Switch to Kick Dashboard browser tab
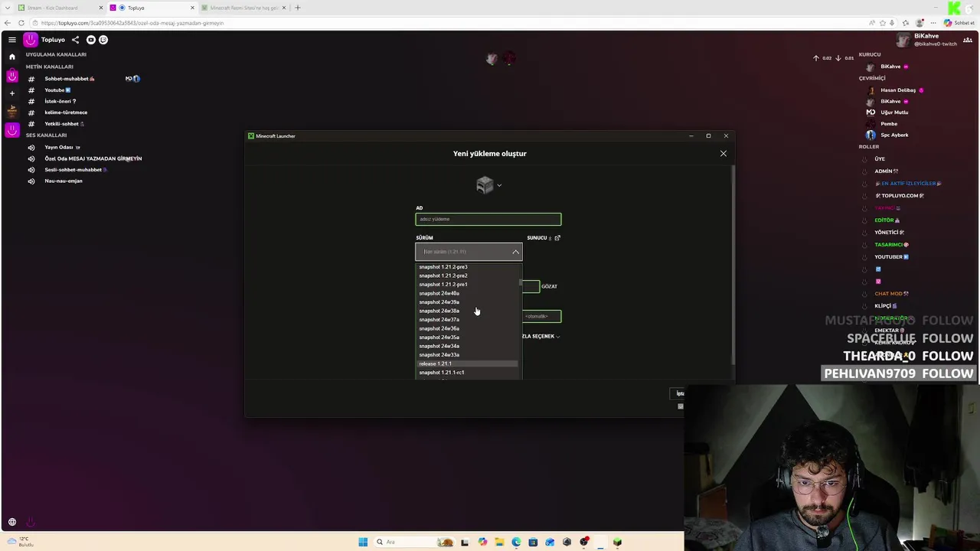 [60, 8]
